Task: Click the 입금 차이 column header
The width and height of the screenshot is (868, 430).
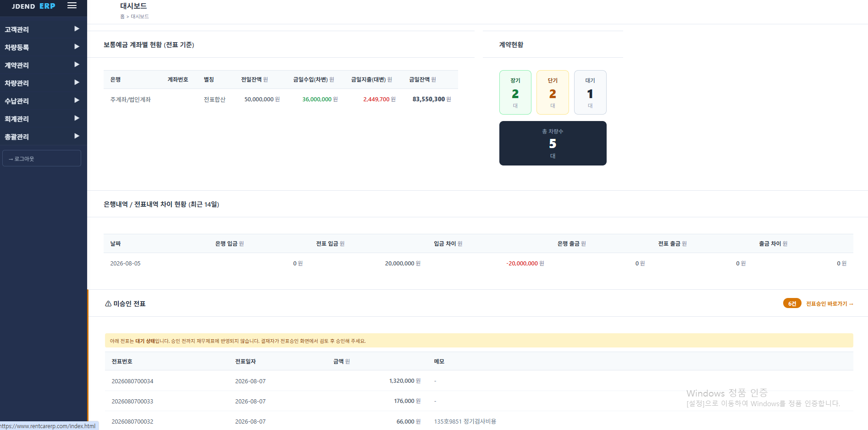Action: point(448,243)
